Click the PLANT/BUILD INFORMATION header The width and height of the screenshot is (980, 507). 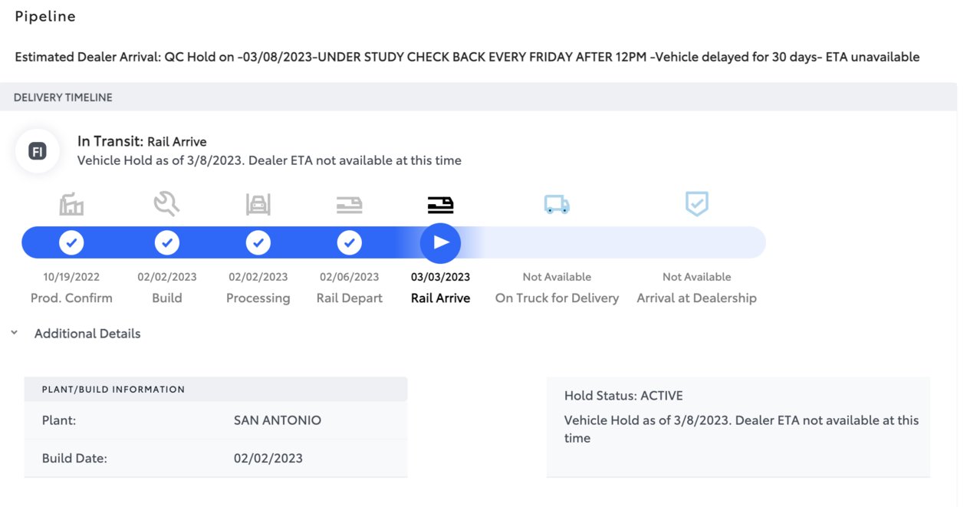click(113, 389)
